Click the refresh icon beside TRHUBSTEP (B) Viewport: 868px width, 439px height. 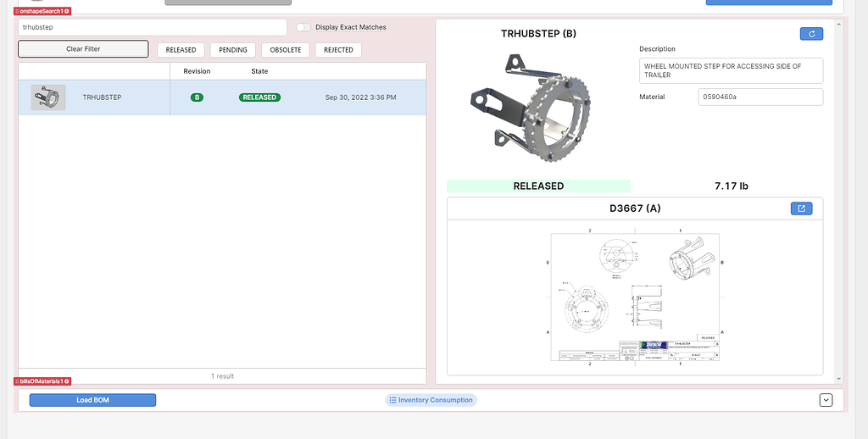[811, 34]
